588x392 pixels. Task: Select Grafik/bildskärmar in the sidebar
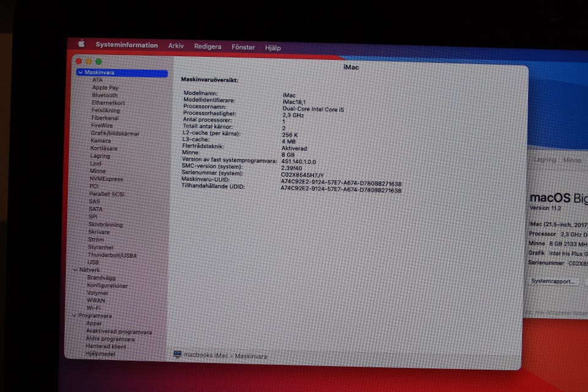(115, 134)
